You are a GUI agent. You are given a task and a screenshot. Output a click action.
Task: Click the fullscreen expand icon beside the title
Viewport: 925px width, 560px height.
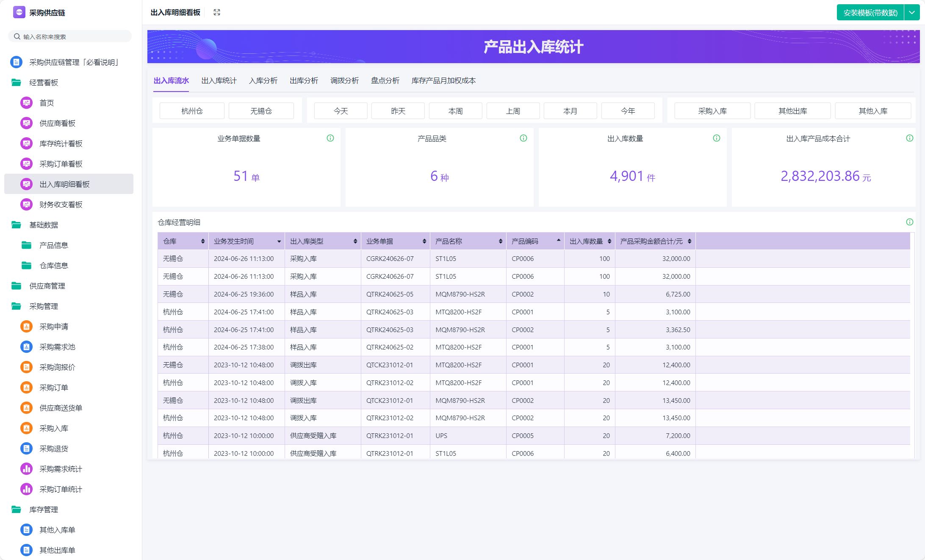(217, 12)
